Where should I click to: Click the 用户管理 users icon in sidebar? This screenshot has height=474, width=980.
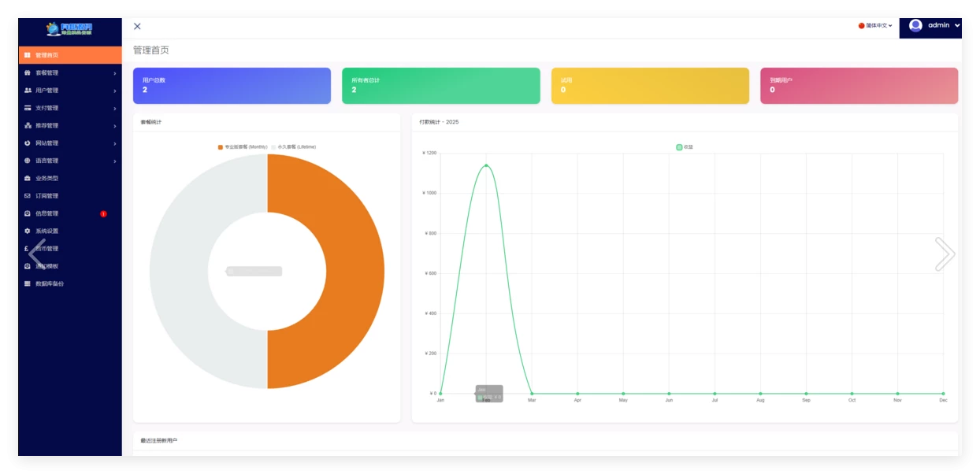coord(28,91)
